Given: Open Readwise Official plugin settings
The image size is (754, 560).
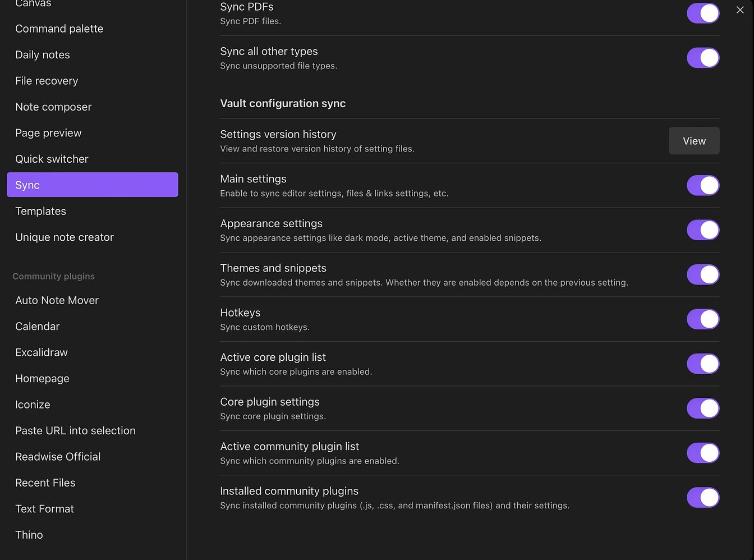Looking at the screenshot, I should 58,456.
